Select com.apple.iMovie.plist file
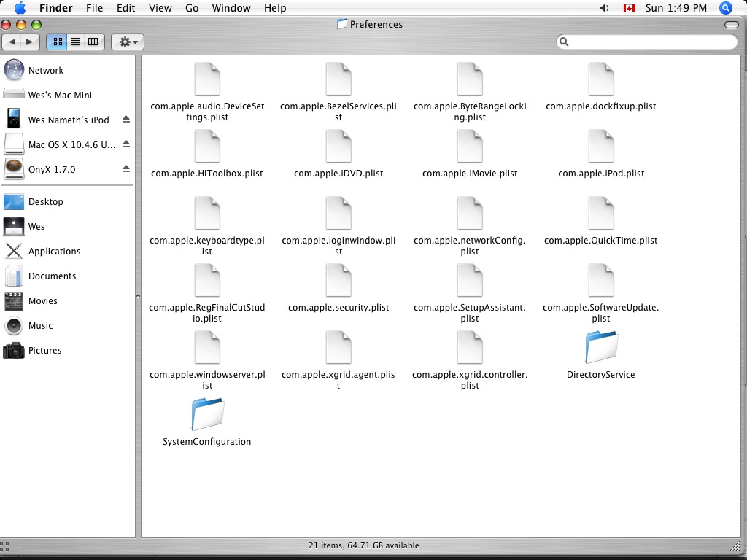 point(470,147)
